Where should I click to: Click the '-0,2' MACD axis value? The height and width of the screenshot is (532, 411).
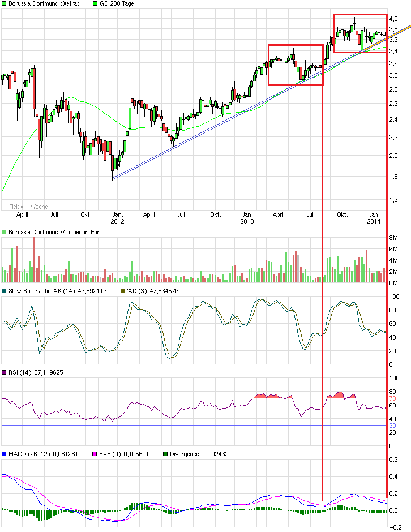(395, 527)
